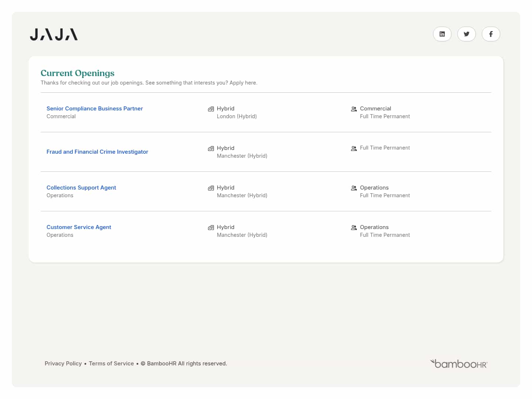This screenshot has height=399, width=532.
Task: Click the location icon beside London (Hybrid)
Action: [211, 109]
